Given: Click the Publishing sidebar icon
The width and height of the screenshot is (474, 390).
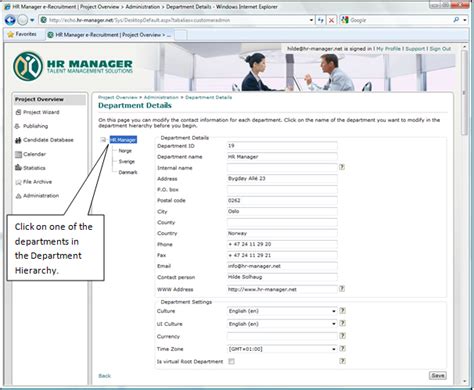Looking at the screenshot, I should click(x=18, y=126).
